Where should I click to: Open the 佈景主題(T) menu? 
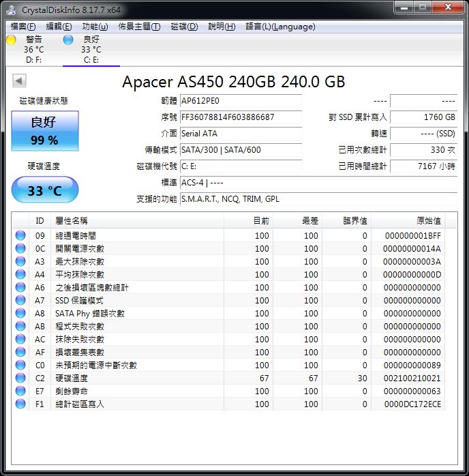point(139,27)
